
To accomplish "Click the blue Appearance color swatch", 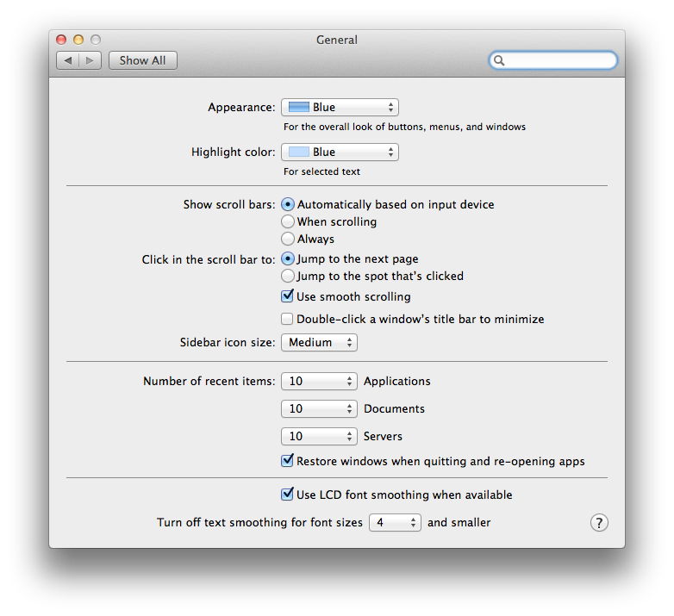I will point(299,107).
